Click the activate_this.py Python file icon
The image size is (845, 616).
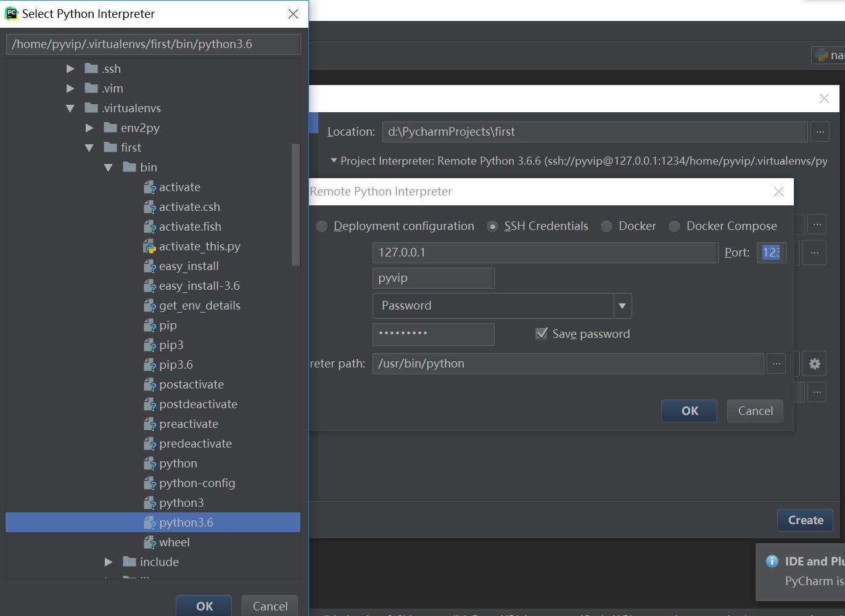coord(149,246)
